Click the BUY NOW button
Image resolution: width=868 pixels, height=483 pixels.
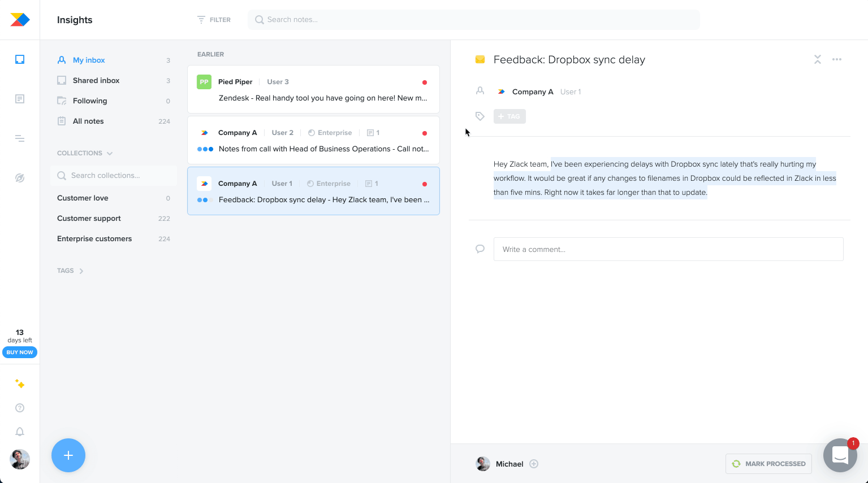pyautogui.click(x=20, y=352)
